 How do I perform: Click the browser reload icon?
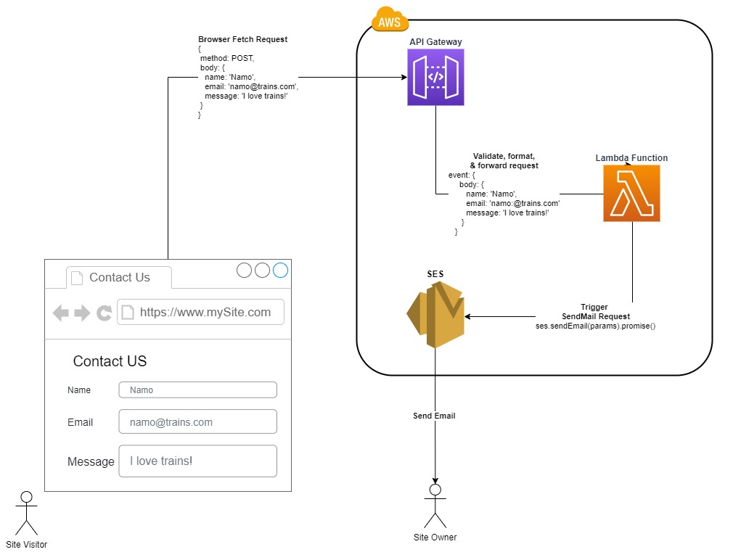coord(104,313)
